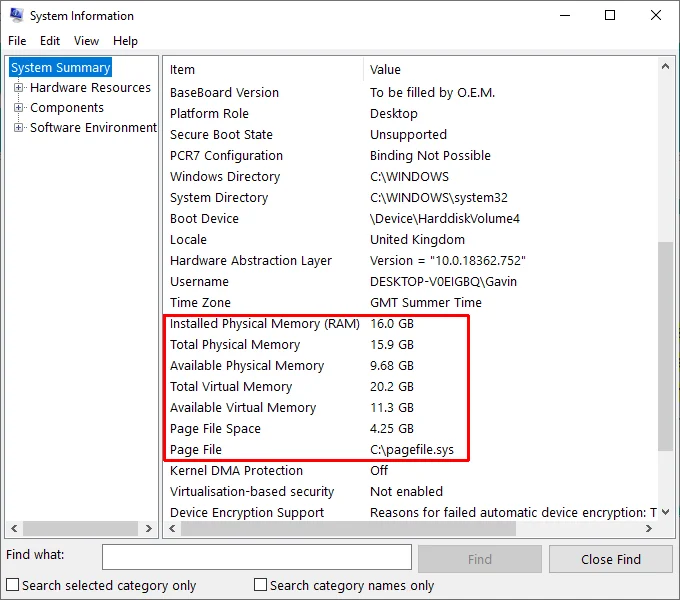Select the Software Environment tree item
680x600 pixels.
[93, 127]
